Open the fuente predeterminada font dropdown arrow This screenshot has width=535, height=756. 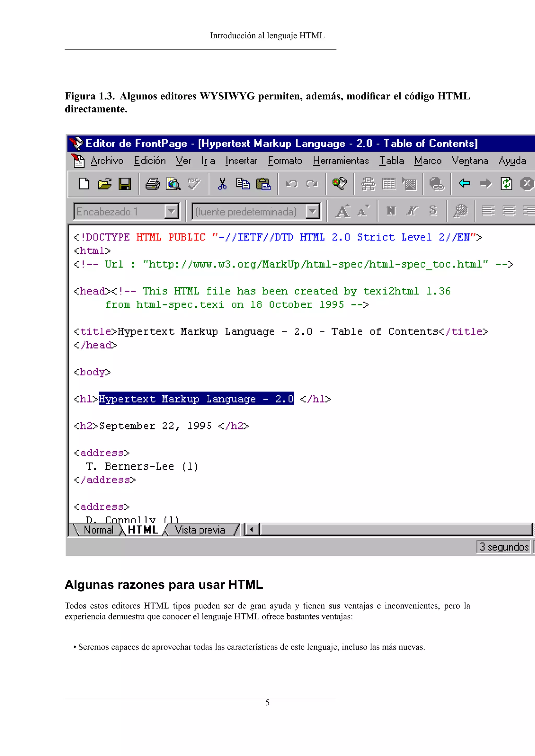pos(313,211)
